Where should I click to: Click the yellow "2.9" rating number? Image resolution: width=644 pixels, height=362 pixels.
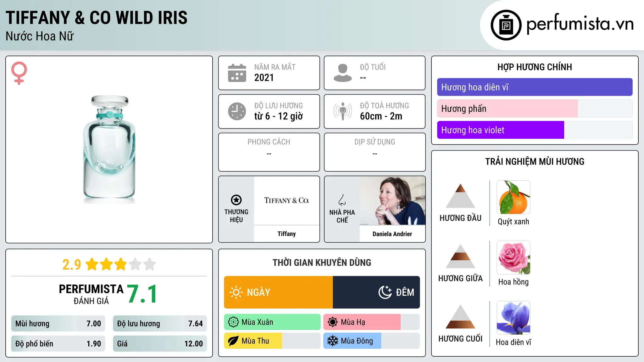tap(72, 265)
